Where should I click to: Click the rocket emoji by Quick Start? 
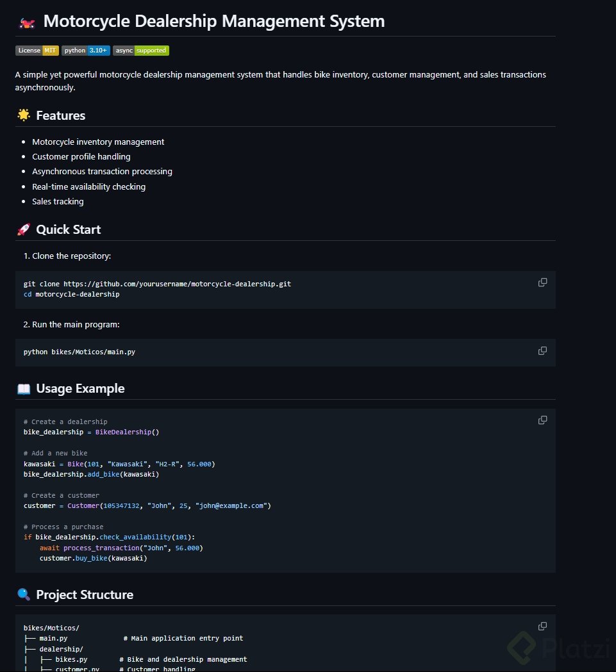click(x=24, y=229)
